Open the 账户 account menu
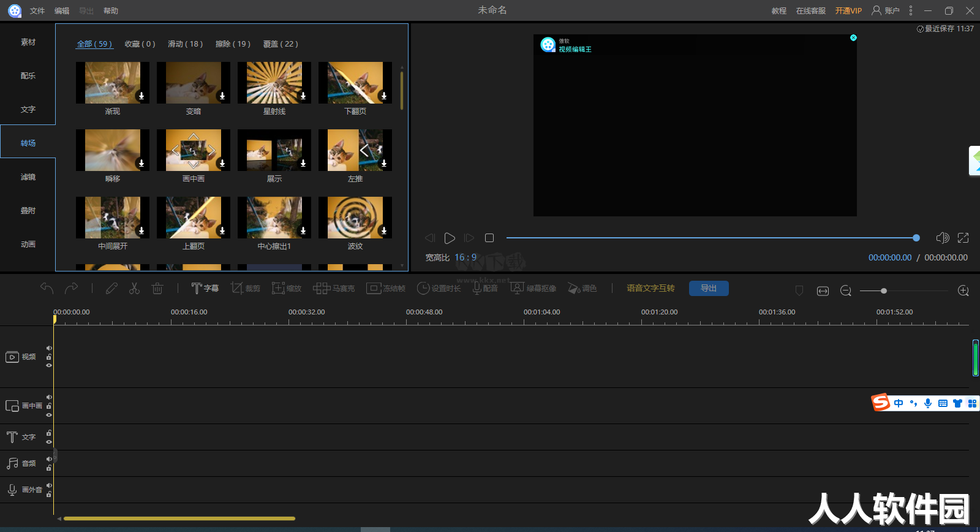This screenshot has height=532, width=980. click(x=886, y=11)
